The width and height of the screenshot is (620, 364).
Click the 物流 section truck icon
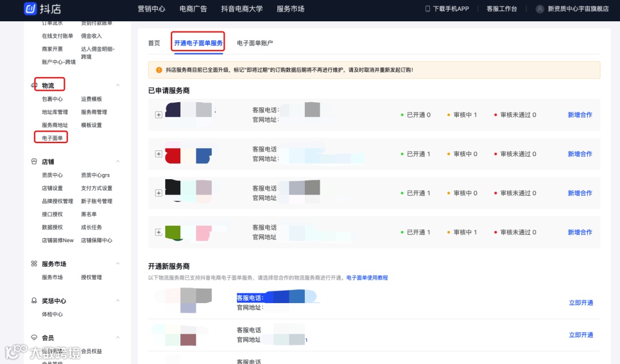point(33,86)
